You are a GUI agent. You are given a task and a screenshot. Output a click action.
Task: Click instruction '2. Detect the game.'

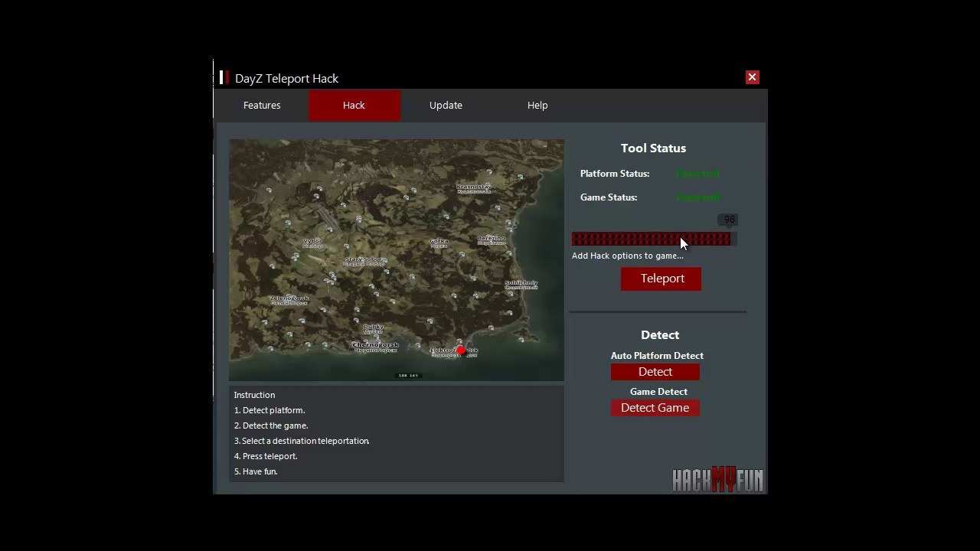pyautogui.click(x=271, y=425)
